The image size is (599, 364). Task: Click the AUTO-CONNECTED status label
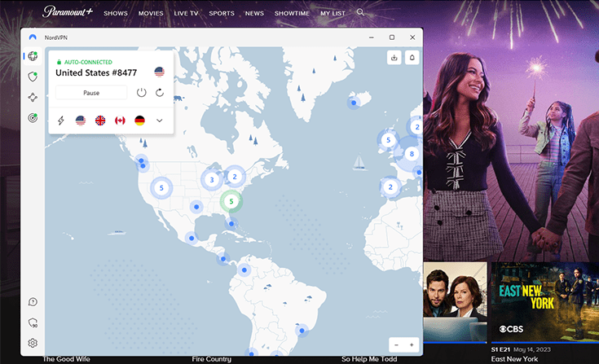pos(88,62)
